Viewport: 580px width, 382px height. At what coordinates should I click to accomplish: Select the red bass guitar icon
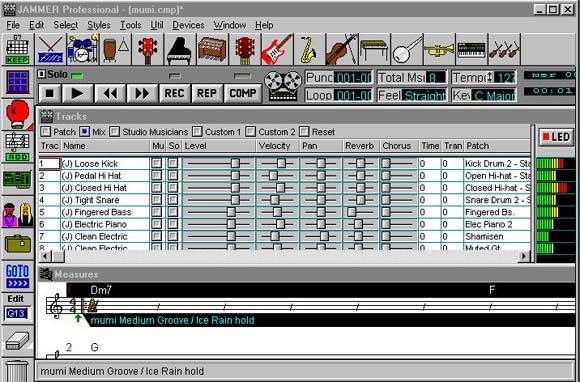pyautogui.click(x=148, y=49)
